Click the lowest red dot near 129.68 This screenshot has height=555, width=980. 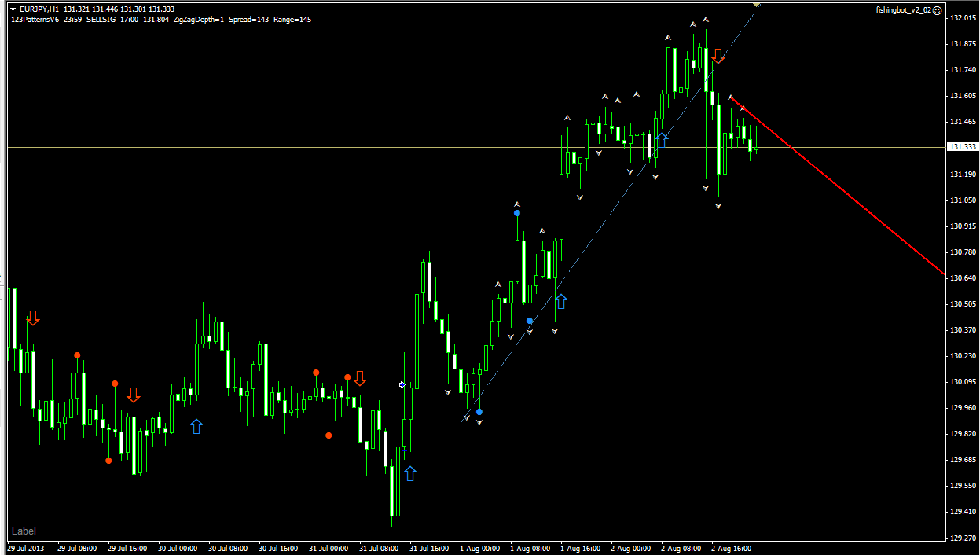[x=108, y=461]
